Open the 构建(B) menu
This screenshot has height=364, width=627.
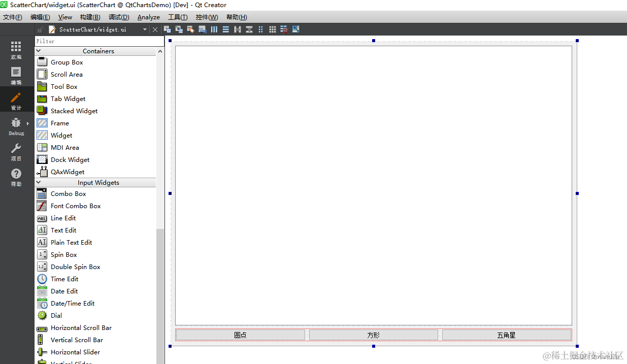[90, 17]
